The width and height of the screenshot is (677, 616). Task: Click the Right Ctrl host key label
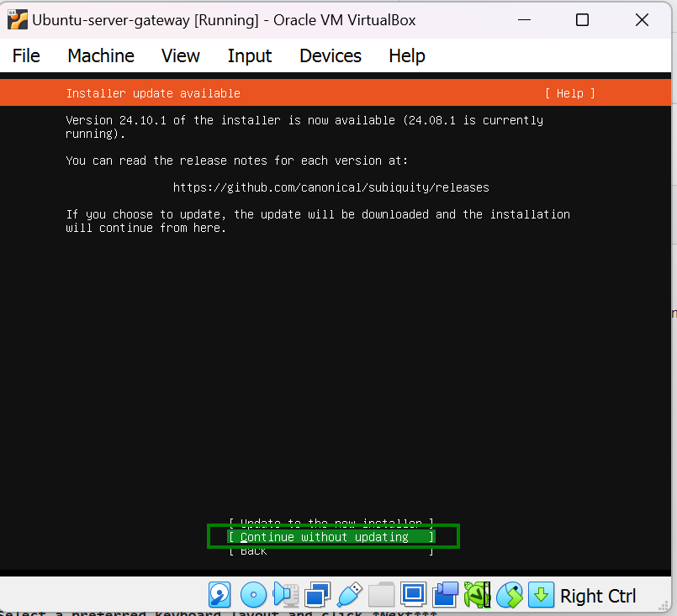[598, 596]
